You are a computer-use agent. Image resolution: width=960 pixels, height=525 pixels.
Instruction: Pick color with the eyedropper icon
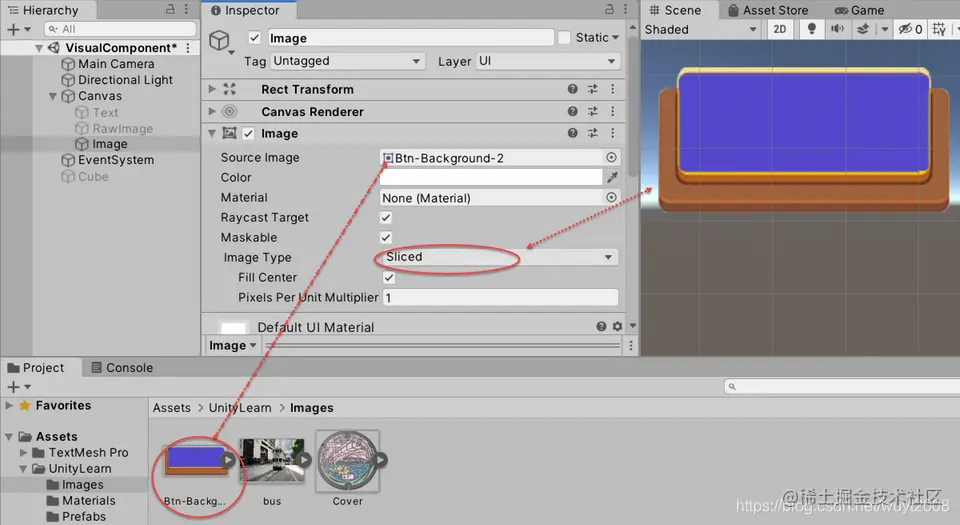point(612,177)
